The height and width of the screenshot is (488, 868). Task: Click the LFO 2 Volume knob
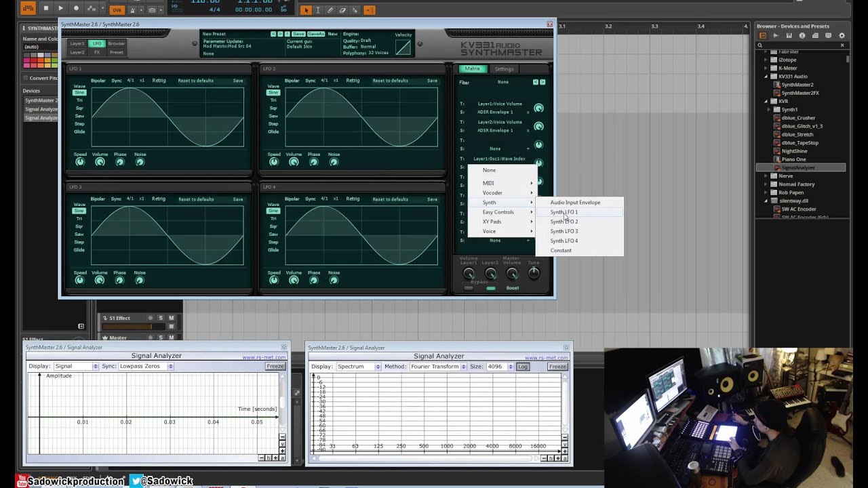pyautogui.click(x=294, y=162)
